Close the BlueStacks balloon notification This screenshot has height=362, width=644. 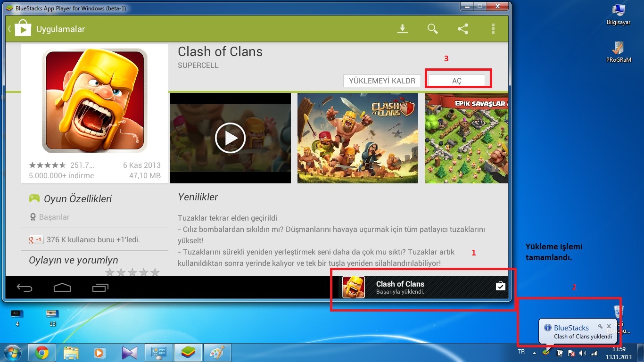coord(609,326)
